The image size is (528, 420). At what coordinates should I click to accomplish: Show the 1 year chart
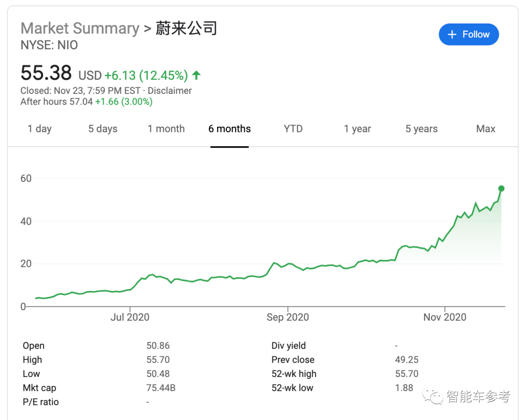pyautogui.click(x=357, y=129)
